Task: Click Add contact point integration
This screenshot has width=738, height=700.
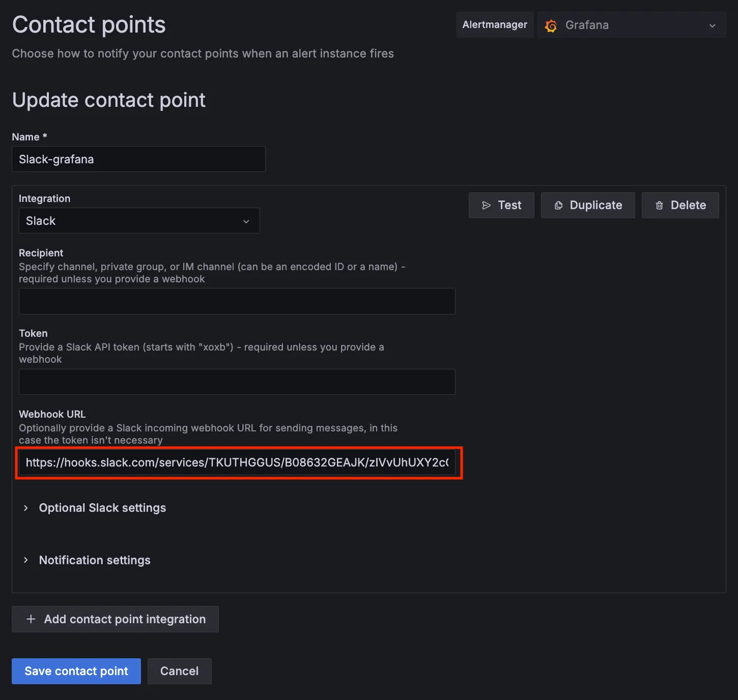Action: 125,619
